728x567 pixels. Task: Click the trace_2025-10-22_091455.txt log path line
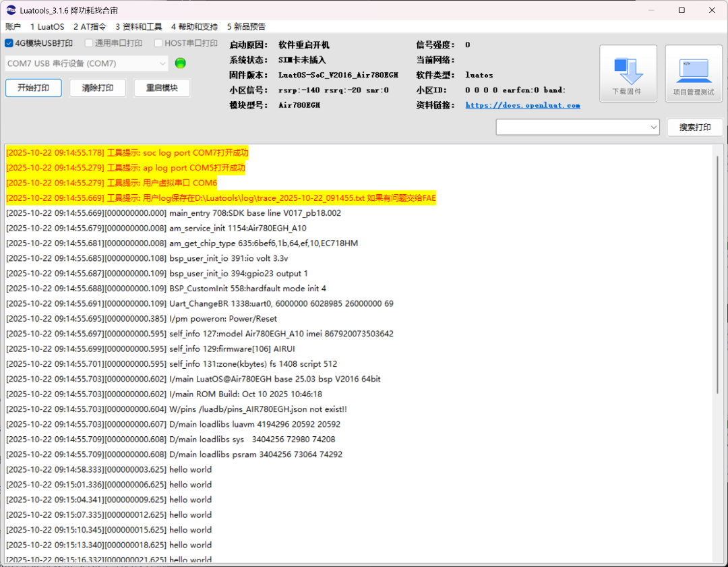tap(221, 198)
